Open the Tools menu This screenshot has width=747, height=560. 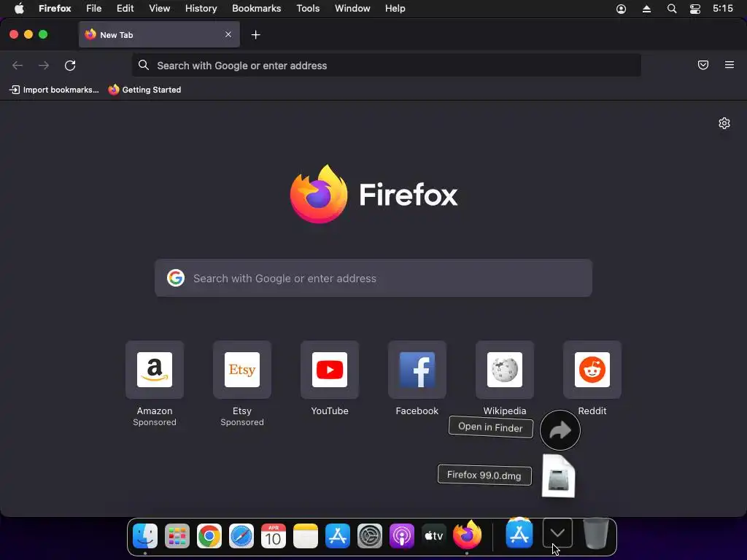(309, 9)
